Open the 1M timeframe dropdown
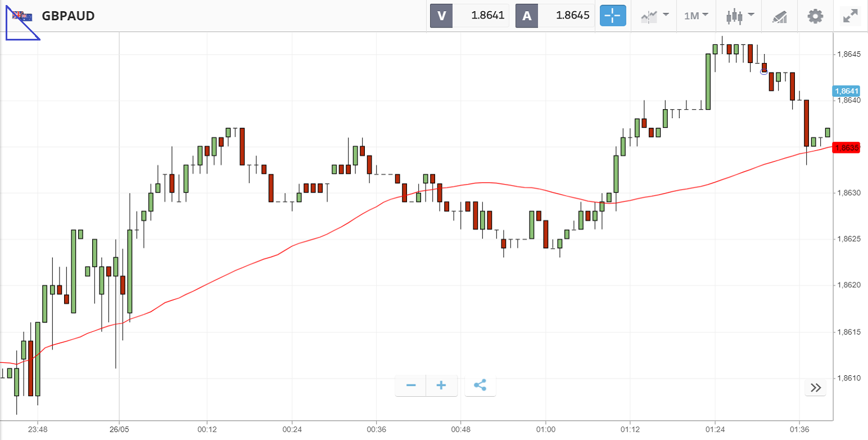The height and width of the screenshot is (440, 868). click(695, 16)
